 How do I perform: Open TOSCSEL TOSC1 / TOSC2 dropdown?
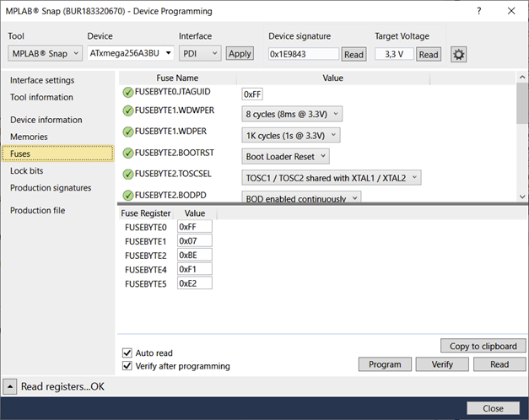pyautogui.click(x=332, y=178)
